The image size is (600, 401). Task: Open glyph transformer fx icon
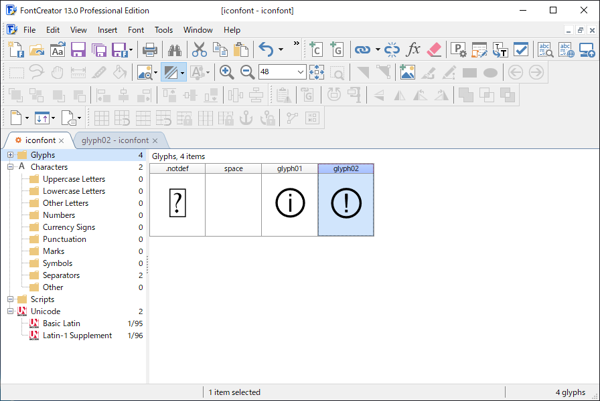pyautogui.click(x=413, y=50)
